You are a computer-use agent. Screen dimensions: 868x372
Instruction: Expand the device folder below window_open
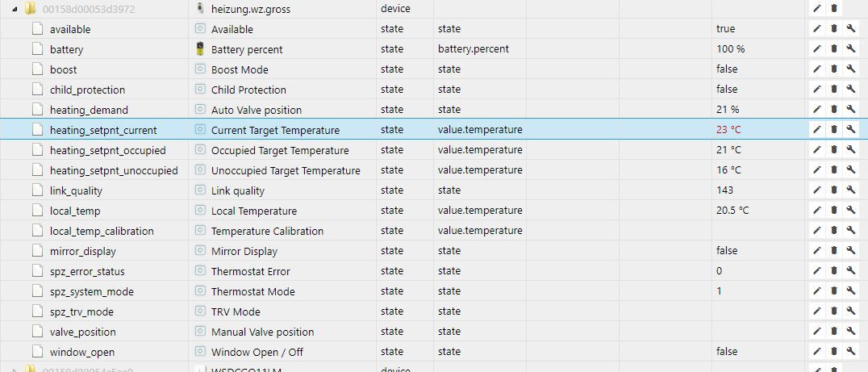[x=15, y=370]
